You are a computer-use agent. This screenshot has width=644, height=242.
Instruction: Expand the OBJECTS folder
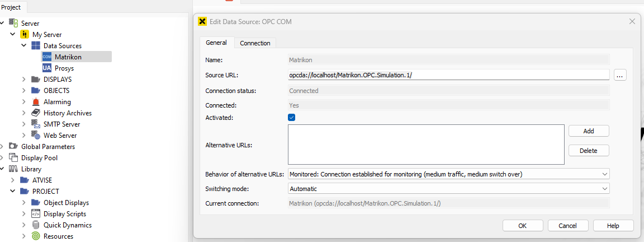24,90
